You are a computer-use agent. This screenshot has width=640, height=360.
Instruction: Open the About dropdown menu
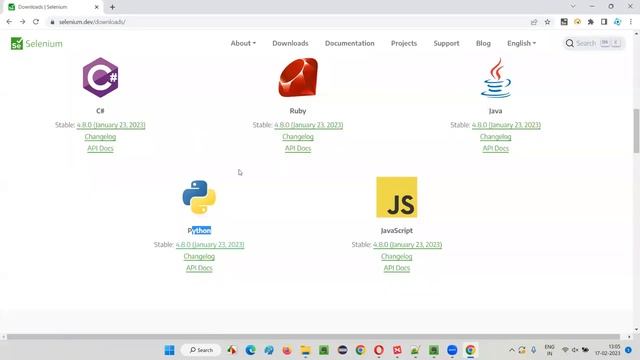(x=243, y=43)
